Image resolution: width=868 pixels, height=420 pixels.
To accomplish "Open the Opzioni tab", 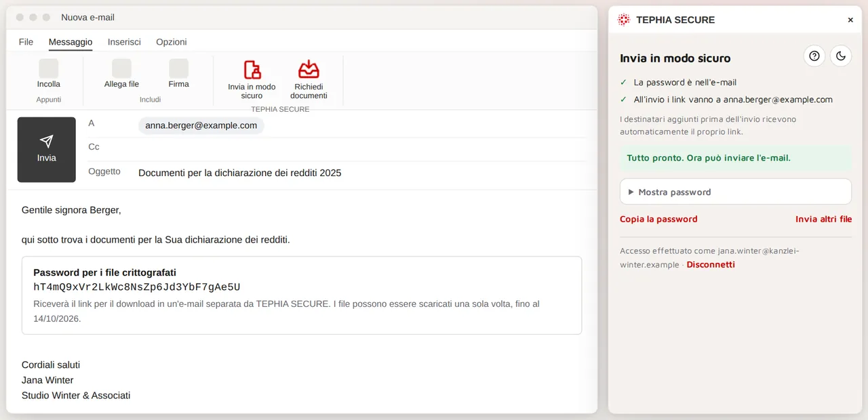I will pyautogui.click(x=172, y=42).
